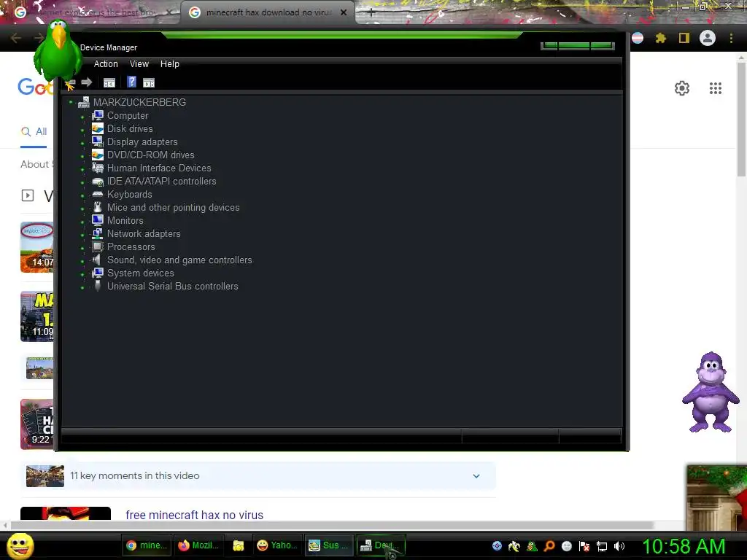Switch to the Mozilla taskbar button
This screenshot has width=747, height=560.
(198, 545)
